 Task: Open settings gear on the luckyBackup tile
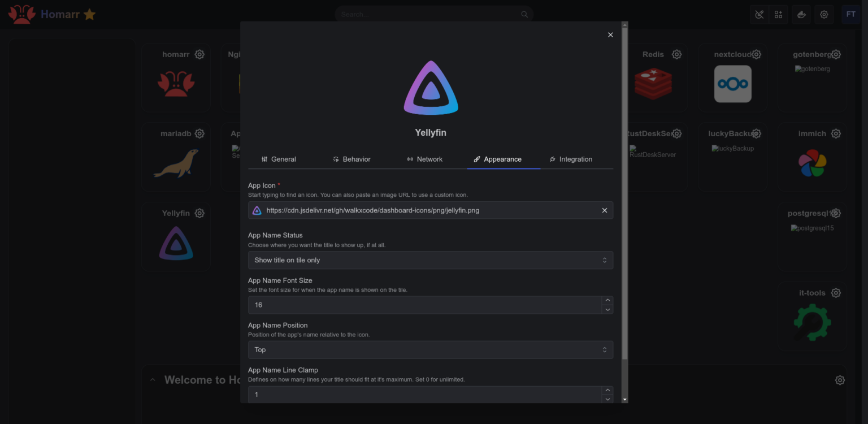(x=756, y=133)
